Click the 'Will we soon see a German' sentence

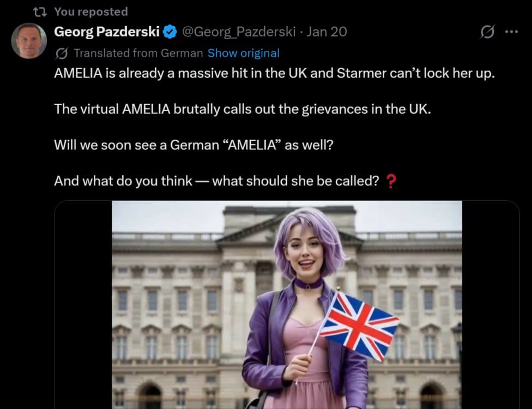(x=194, y=145)
